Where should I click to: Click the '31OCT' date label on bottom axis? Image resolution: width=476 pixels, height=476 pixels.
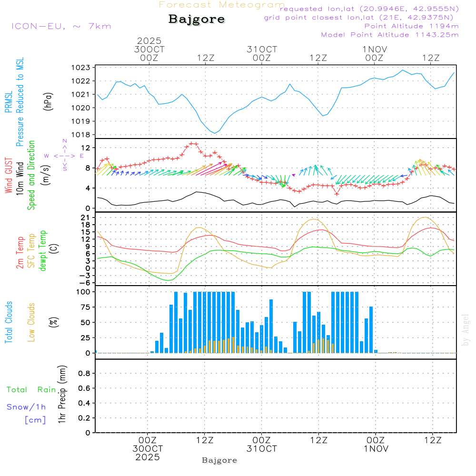pos(261,448)
